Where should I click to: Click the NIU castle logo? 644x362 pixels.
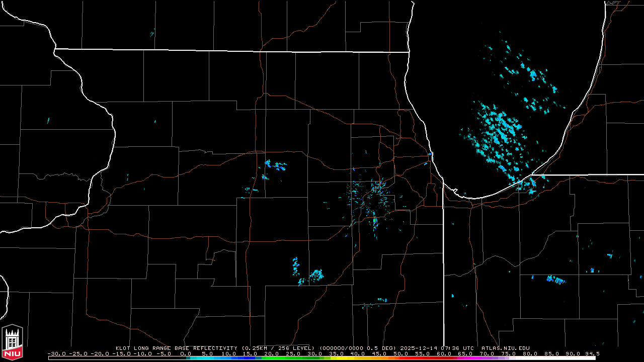12,343
